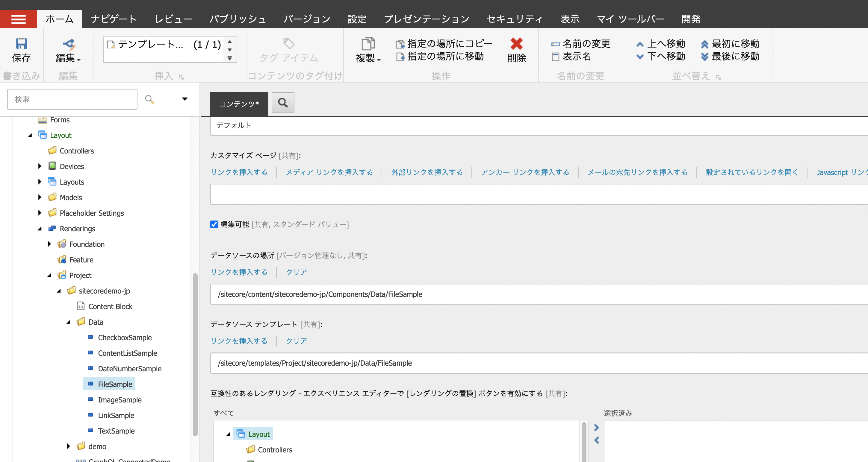Select the Content Block rendering item

[110, 306]
